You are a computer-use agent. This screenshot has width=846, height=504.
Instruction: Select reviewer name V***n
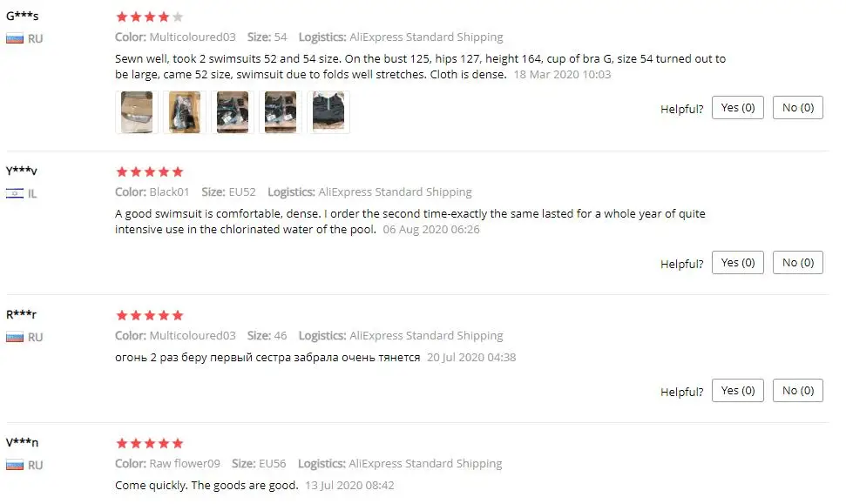point(22,442)
